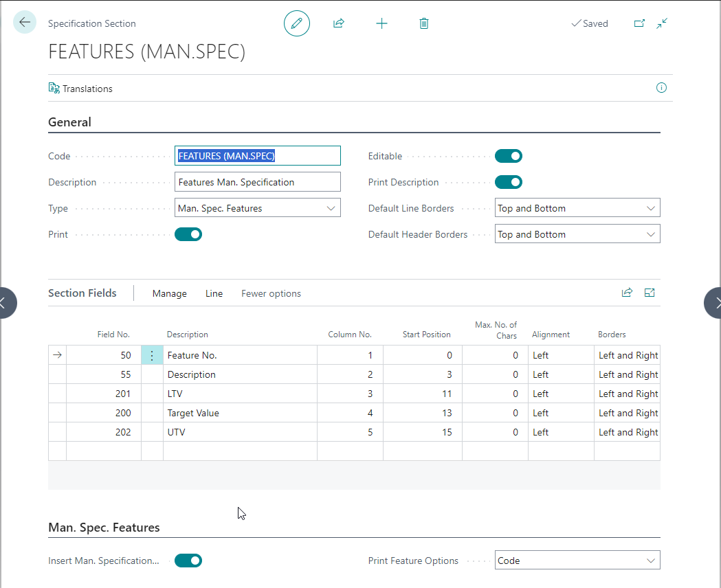This screenshot has height=588, width=721.
Task: Collapse the Man. Spec. Features heading
Action: click(x=104, y=528)
